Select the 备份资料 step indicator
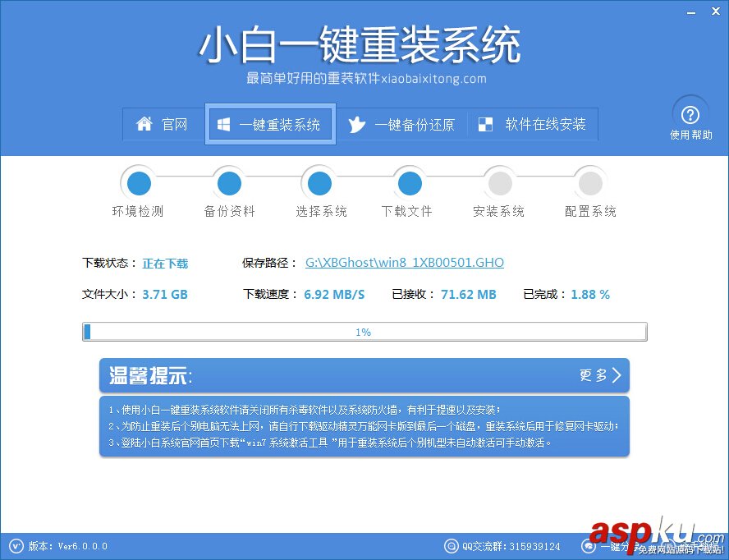Viewport: 729px width, 560px height. (228, 183)
